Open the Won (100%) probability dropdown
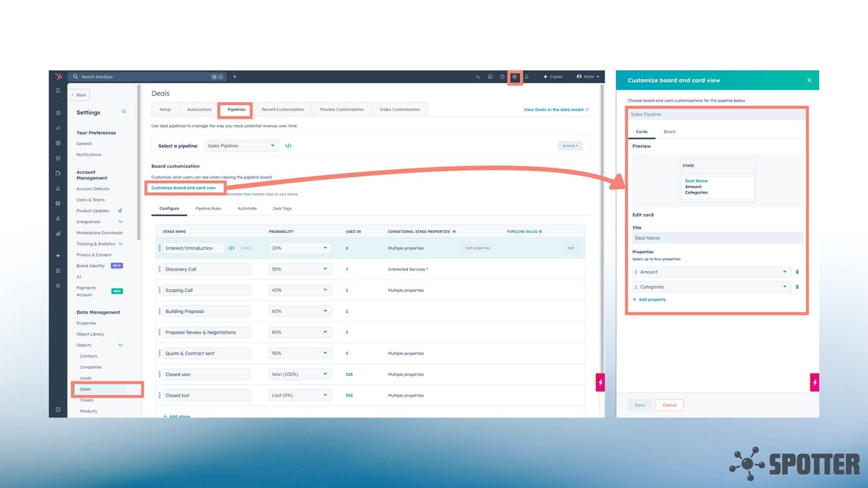Screen dimensions: 868x488 tap(300, 375)
